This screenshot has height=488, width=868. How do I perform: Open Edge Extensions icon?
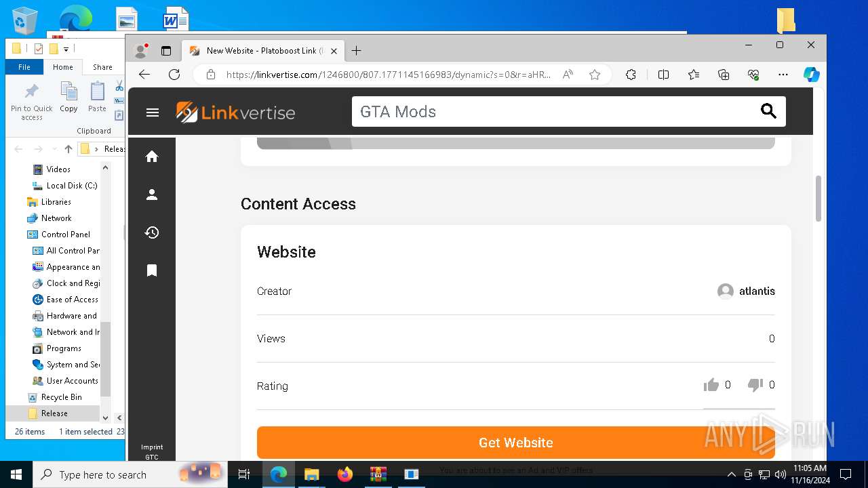[x=631, y=75]
